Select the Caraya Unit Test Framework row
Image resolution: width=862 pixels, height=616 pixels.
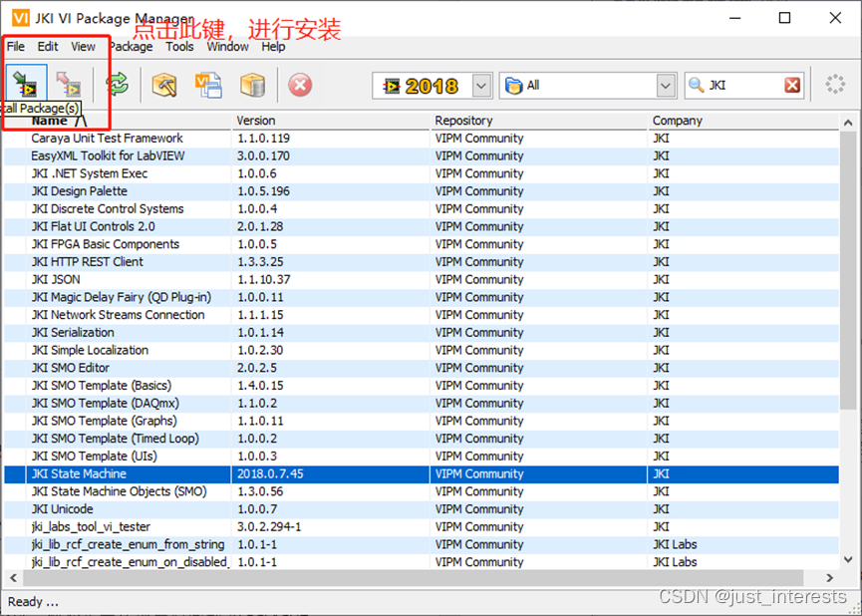coord(422,138)
